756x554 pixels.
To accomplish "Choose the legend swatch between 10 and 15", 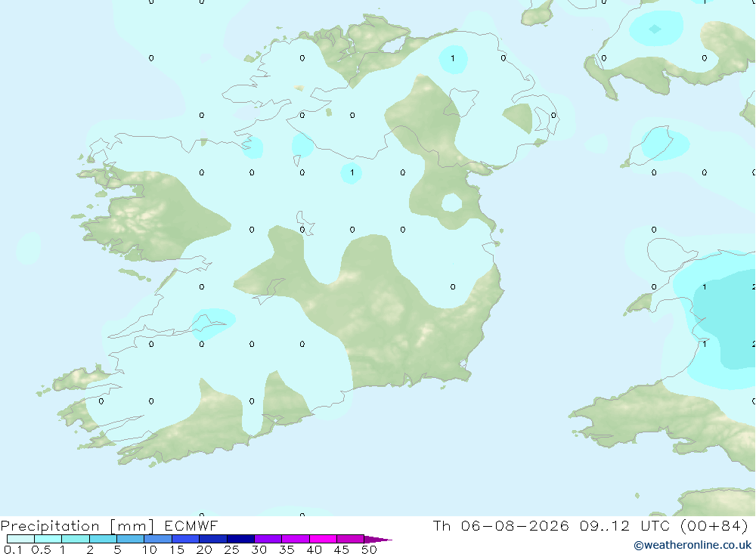I will (158, 539).
